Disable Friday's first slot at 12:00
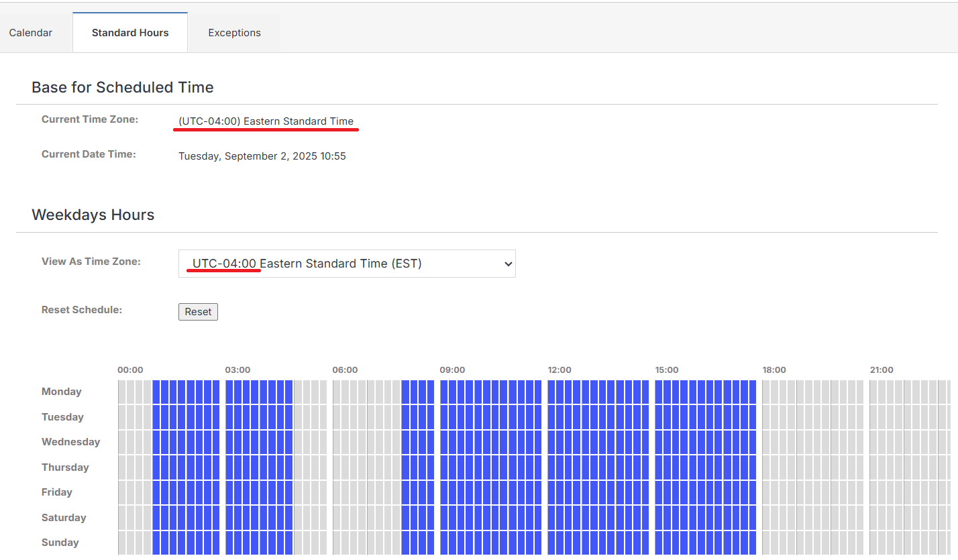 (552, 492)
